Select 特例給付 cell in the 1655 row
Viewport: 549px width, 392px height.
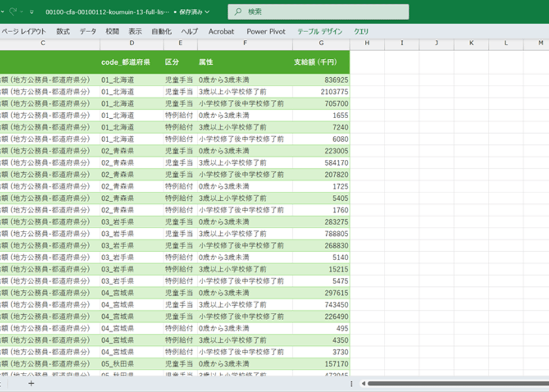click(x=180, y=115)
